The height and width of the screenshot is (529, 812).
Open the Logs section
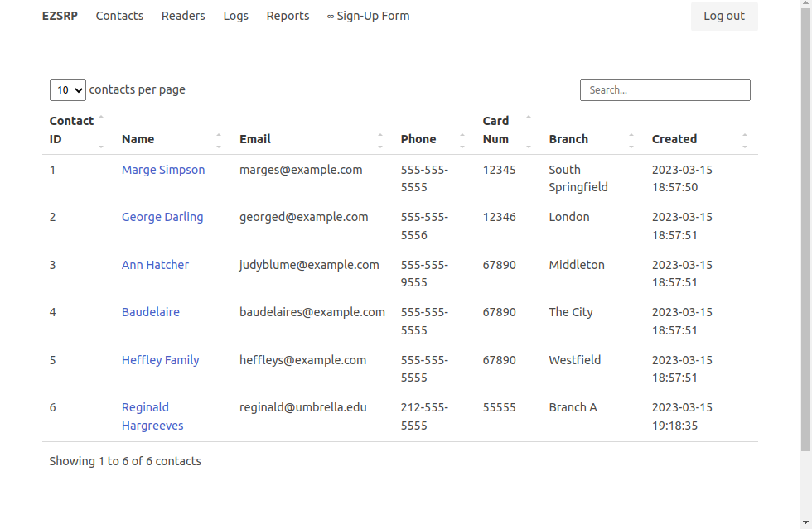(x=235, y=15)
